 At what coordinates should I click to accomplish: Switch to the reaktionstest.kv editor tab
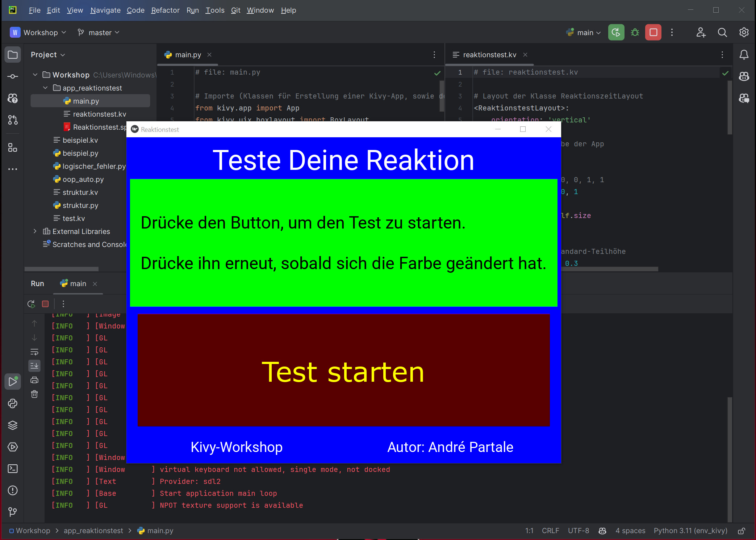(489, 55)
